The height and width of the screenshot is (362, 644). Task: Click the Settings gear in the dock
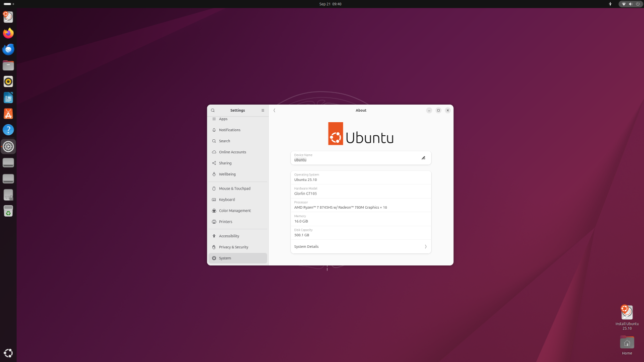click(x=8, y=146)
